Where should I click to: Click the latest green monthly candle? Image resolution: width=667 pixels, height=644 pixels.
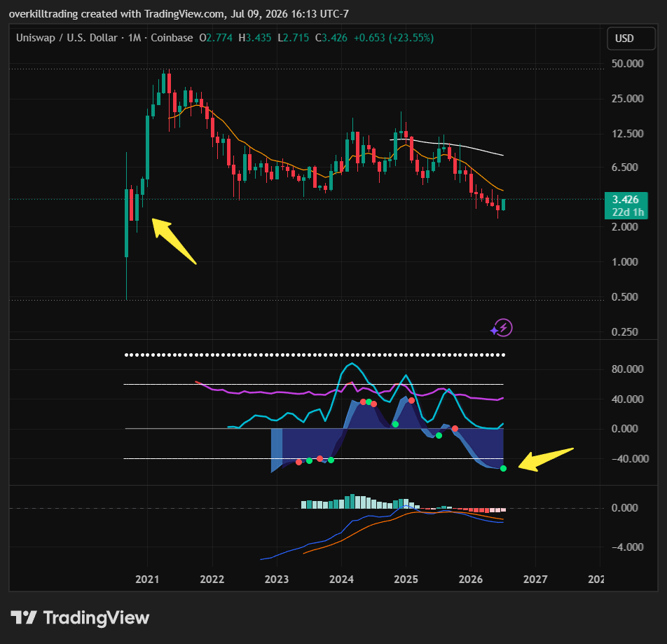[x=504, y=205]
